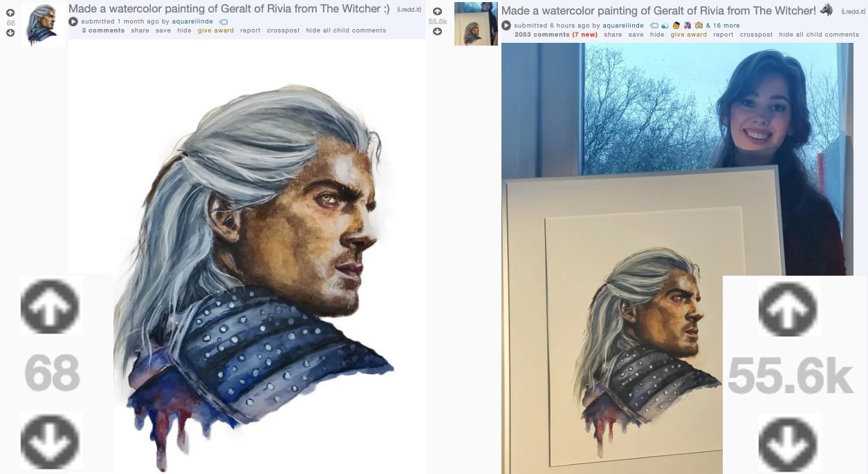This screenshot has height=474, width=868.
Task: Collapse the left post's image preview button
Action: coord(74,21)
